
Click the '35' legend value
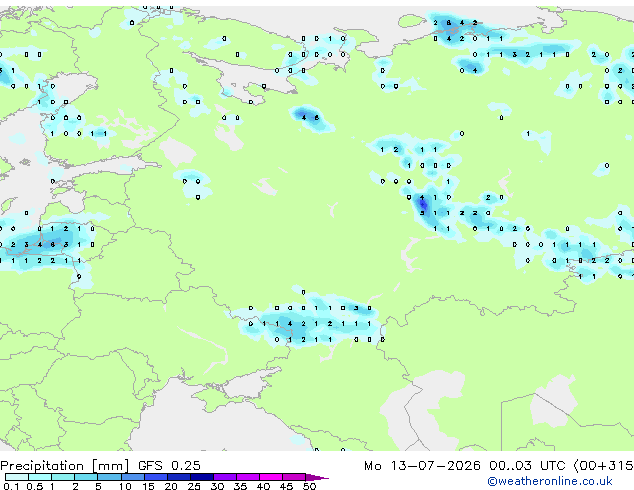point(240,486)
